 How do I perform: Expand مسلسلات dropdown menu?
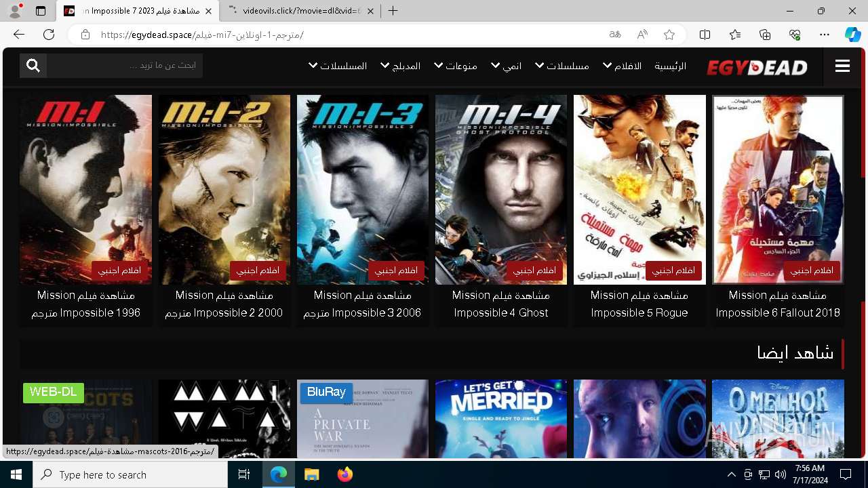tap(562, 66)
